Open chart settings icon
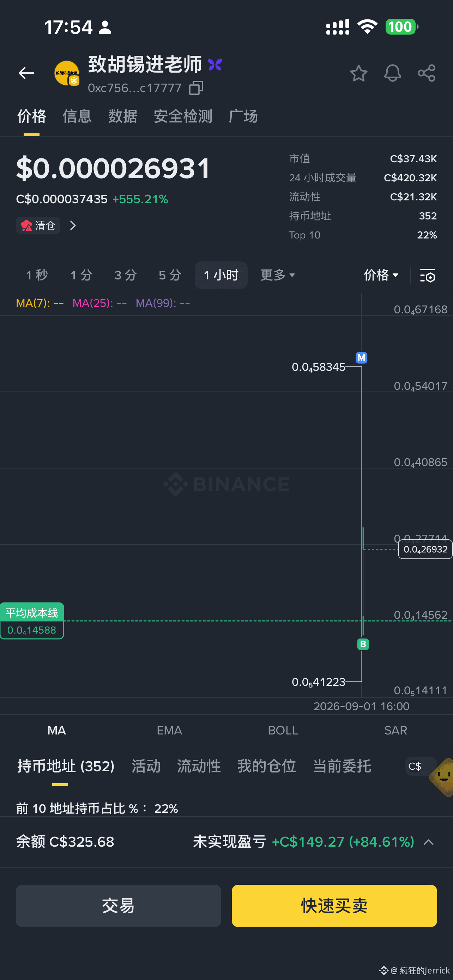The height and width of the screenshot is (980, 453). pyautogui.click(x=427, y=275)
